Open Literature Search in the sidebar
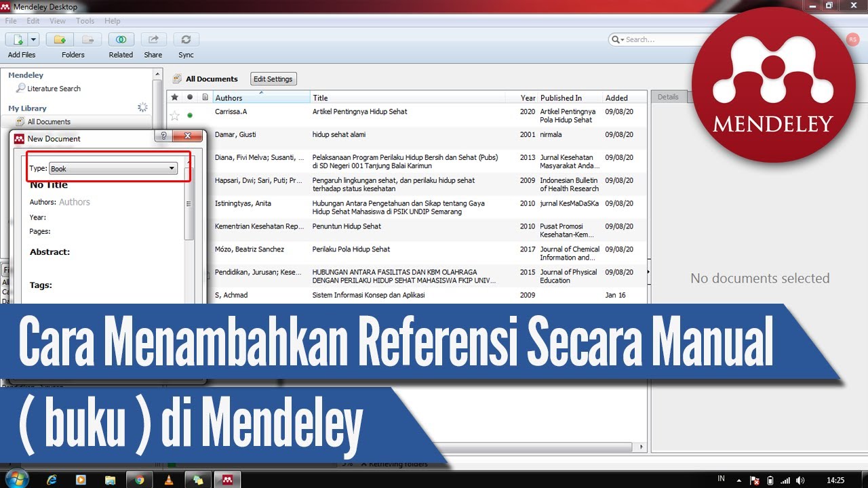Viewport: 868px width, 488px height. [x=54, y=88]
